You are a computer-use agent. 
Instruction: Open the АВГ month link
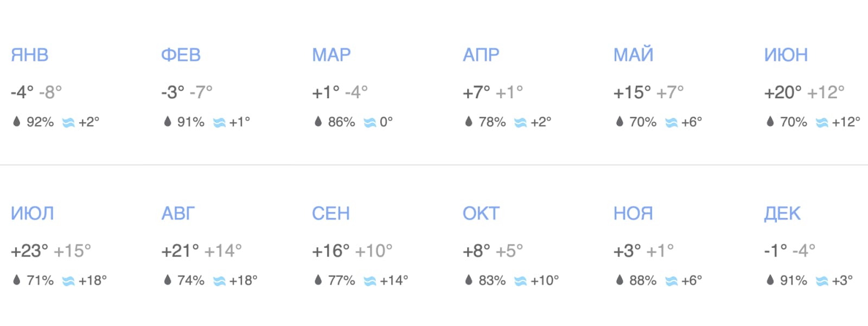point(178,214)
